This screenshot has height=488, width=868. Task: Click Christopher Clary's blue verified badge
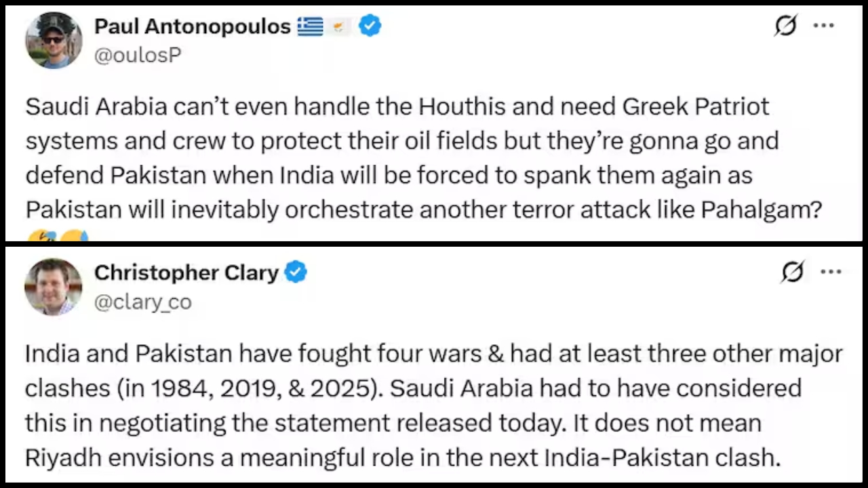(296, 272)
